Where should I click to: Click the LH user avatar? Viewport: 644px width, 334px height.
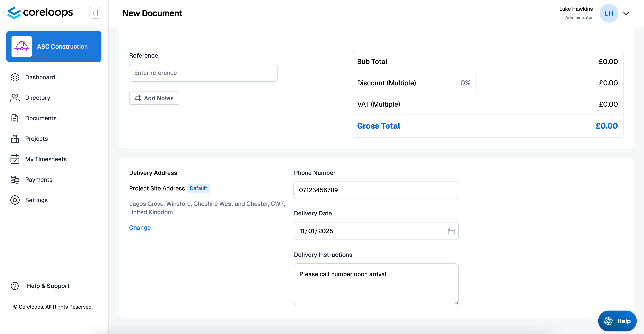coord(609,13)
